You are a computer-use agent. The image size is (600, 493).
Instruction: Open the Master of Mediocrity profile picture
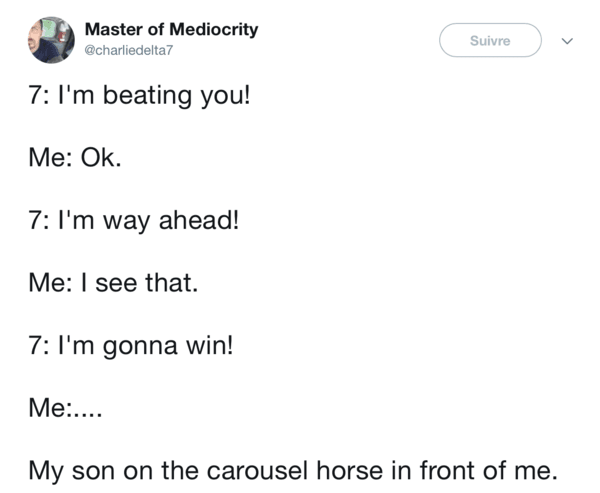[x=51, y=40]
